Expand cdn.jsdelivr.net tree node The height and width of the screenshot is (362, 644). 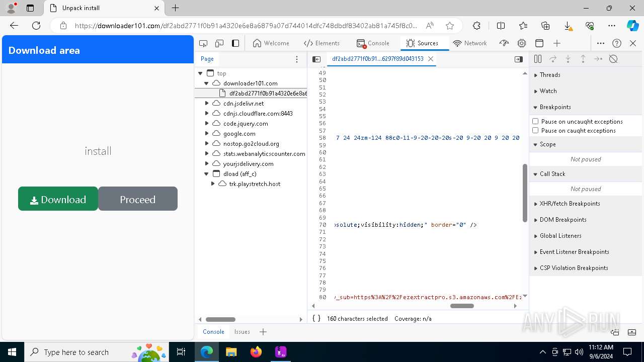click(206, 103)
